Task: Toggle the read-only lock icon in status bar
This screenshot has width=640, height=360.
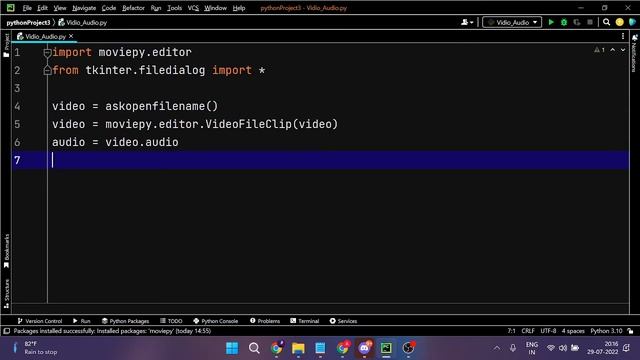Action: point(631,331)
